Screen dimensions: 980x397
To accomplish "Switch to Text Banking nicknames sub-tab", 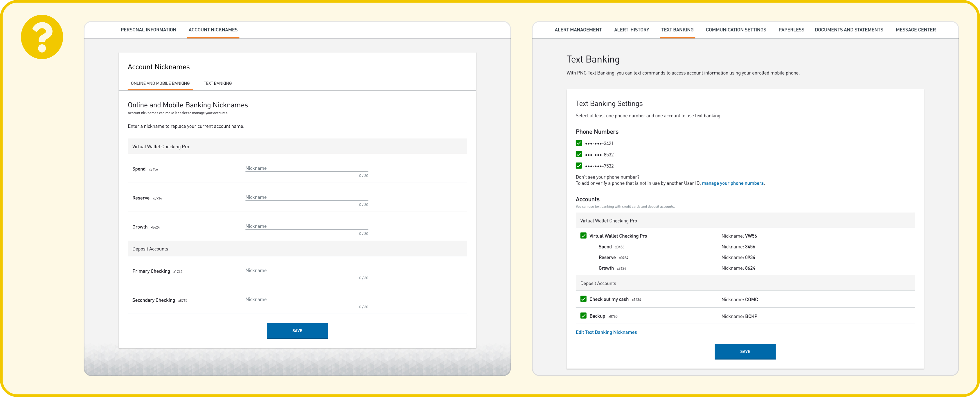I will tap(217, 83).
